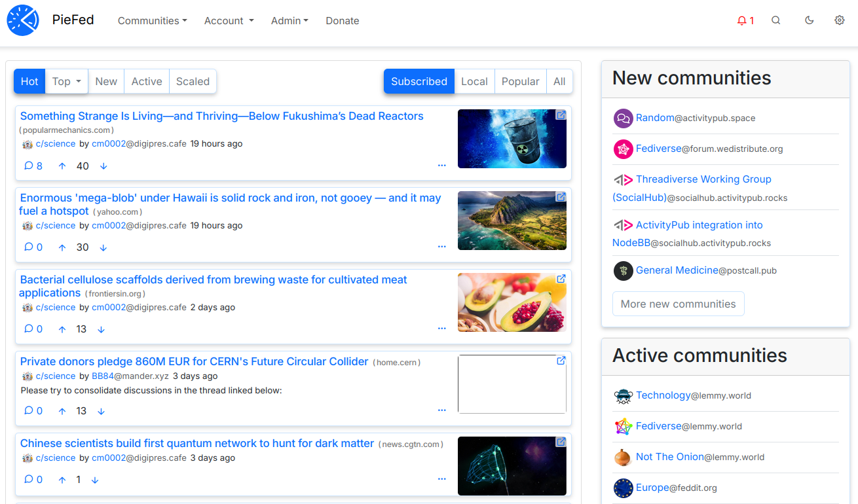Open the Communities dropdown menu
Viewport: 858px width, 504px height.
pos(152,21)
